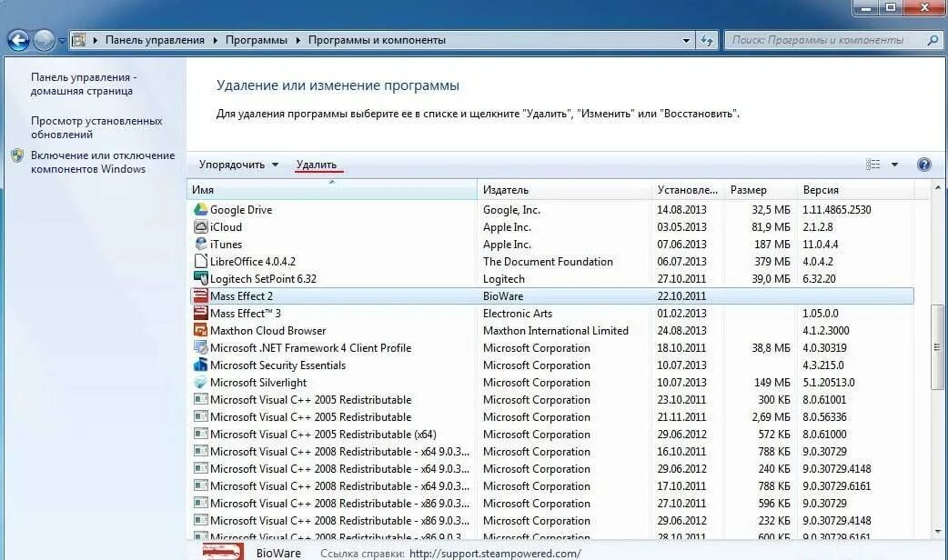The height and width of the screenshot is (560, 948).
Task: Sort list by Имя column header
Action: point(332,190)
